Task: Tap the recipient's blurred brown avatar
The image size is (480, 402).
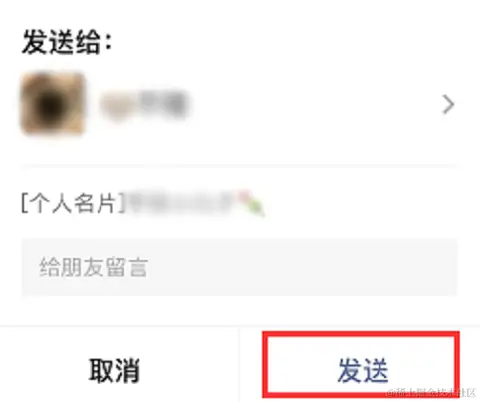Action: pos(52,104)
